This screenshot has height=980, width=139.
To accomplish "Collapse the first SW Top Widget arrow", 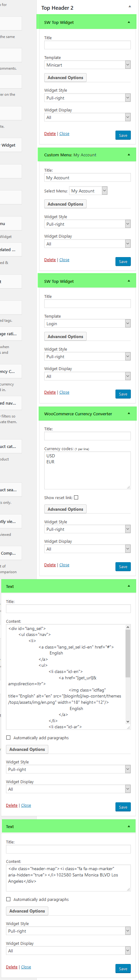I will [x=129, y=22].
